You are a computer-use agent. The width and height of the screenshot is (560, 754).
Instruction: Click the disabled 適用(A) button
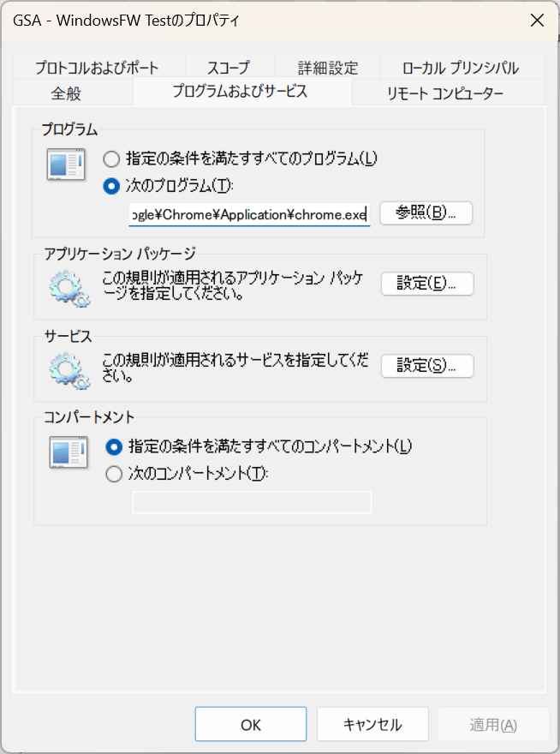tap(493, 724)
